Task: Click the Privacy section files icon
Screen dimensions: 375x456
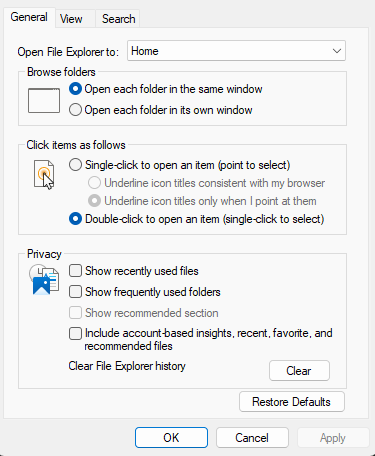Action: pyautogui.click(x=44, y=280)
